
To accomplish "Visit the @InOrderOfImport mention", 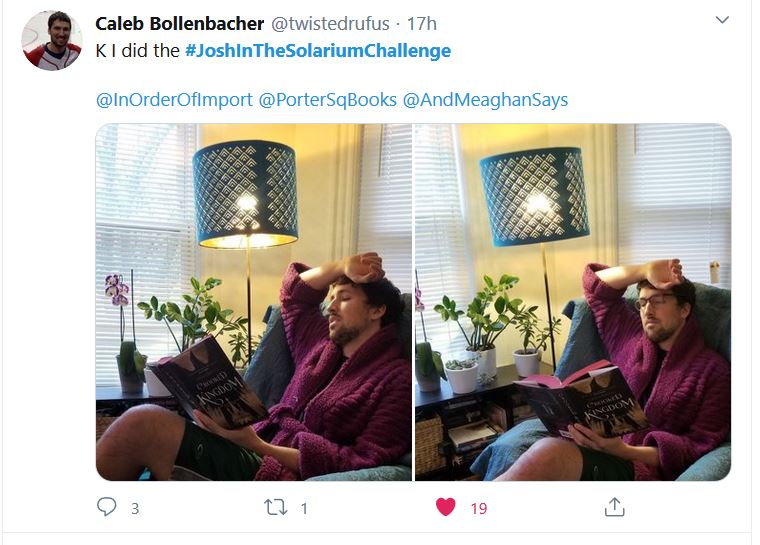I will [x=174, y=100].
